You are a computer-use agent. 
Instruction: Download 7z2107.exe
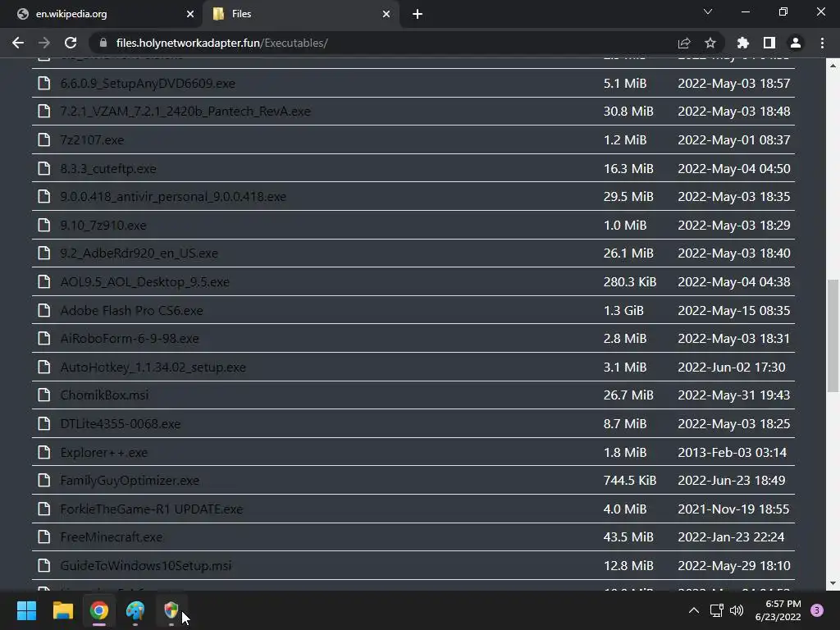pyautogui.click(x=92, y=139)
